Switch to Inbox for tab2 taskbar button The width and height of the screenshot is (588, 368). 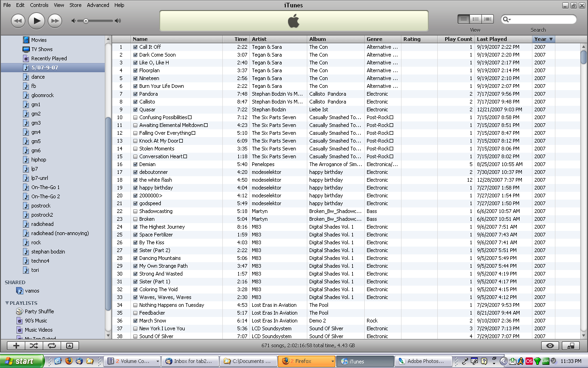191,361
